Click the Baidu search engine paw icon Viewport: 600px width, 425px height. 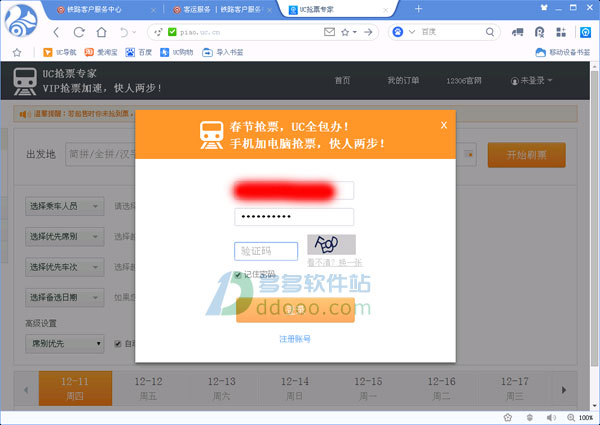[398, 32]
